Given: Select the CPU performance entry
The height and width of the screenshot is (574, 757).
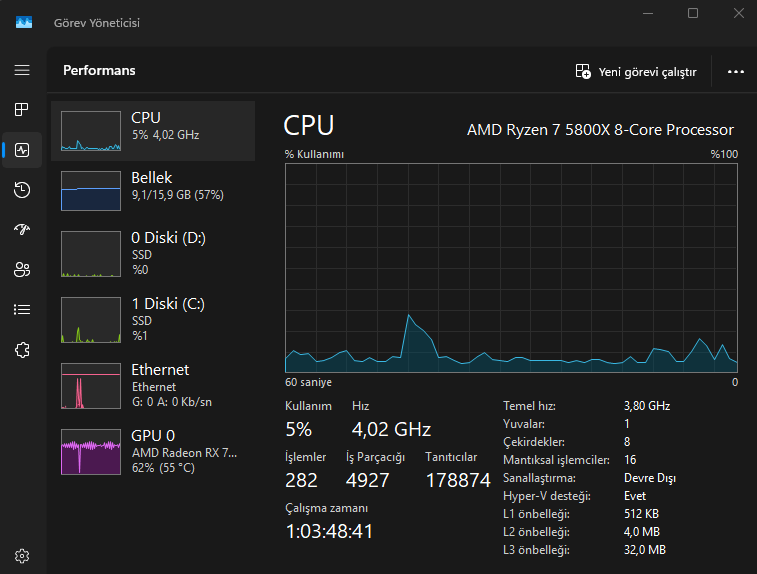Looking at the screenshot, I should 153,130.
